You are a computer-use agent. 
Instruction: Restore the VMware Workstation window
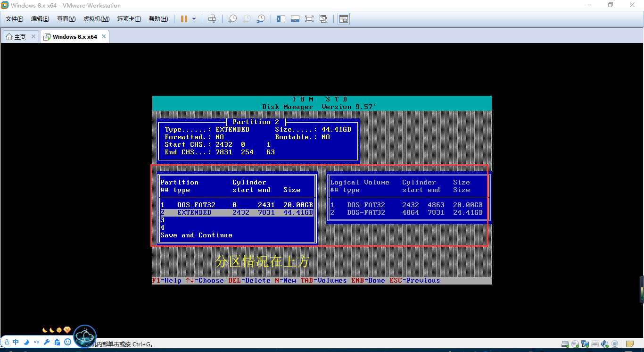pos(611,5)
